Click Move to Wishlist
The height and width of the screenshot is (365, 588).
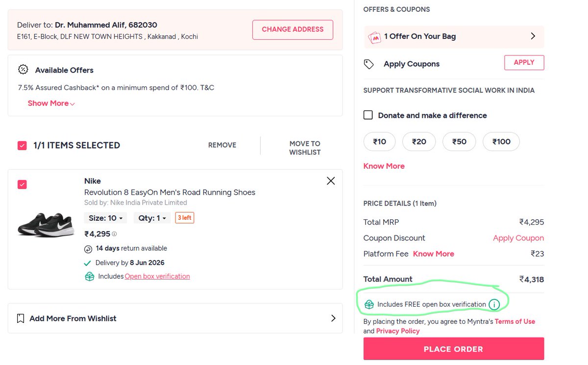(x=305, y=148)
